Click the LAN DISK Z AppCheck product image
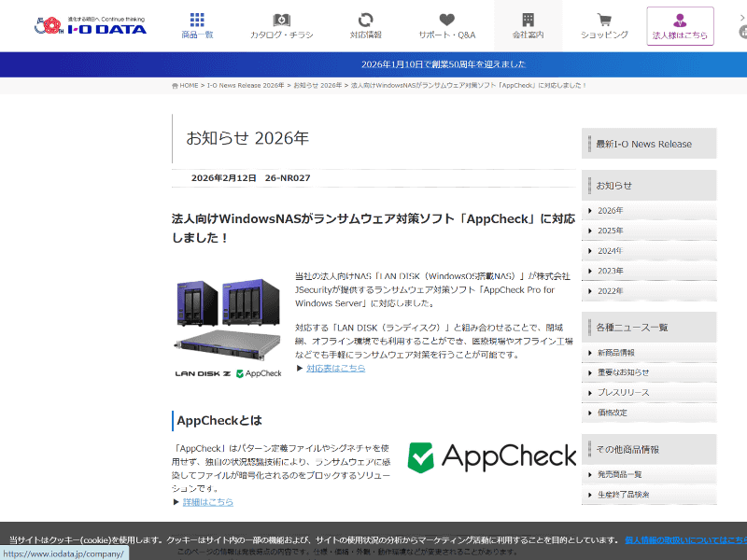Viewport: 747px width, 560px height. (228, 329)
